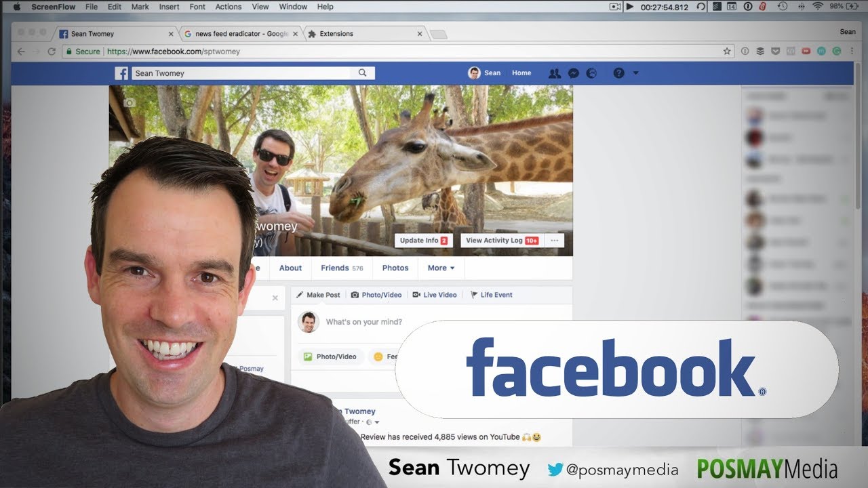The image size is (868, 488).
Task: Click the Chrome forward arrow
Action: [x=37, y=52]
